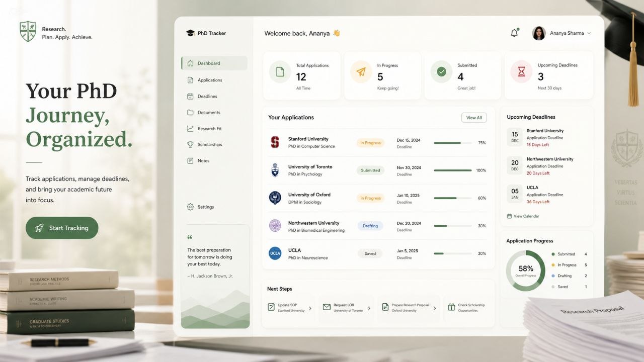This screenshot has height=362, width=644.
Task: Click the Dashboard home icon
Action: pyautogui.click(x=190, y=63)
